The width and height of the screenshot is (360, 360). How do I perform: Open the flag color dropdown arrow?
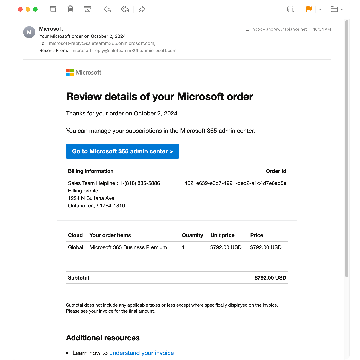pos(320,9)
